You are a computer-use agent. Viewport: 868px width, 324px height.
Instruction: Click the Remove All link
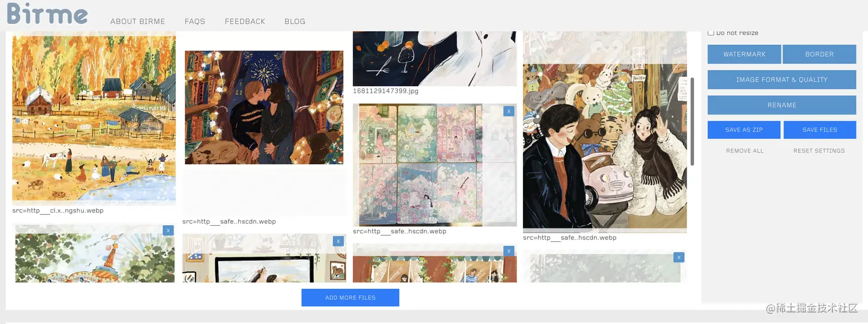[745, 151]
